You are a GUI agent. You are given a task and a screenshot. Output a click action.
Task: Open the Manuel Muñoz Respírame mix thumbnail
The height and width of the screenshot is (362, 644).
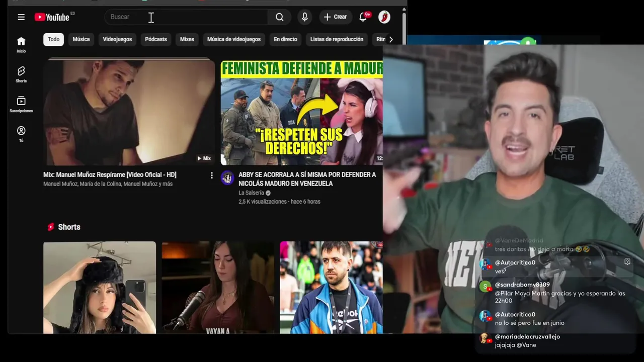[129, 112]
